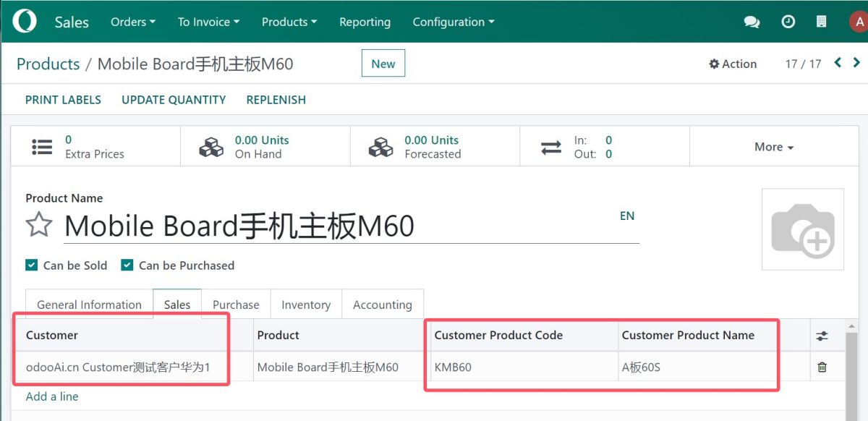868x421 pixels.
Task: Upload product image via camera placeholder
Action: 803,229
